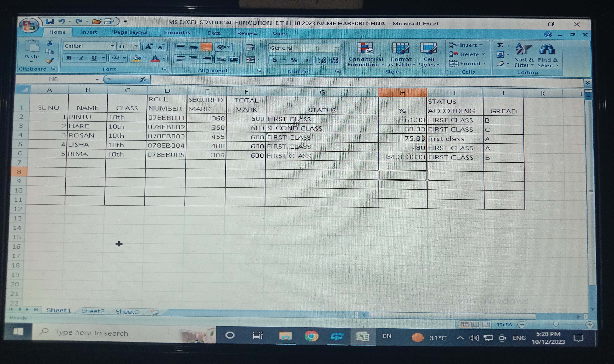Click the Save icon in the quick toolbar
The height and width of the screenshot is (364, 614).
coord(50,22)
